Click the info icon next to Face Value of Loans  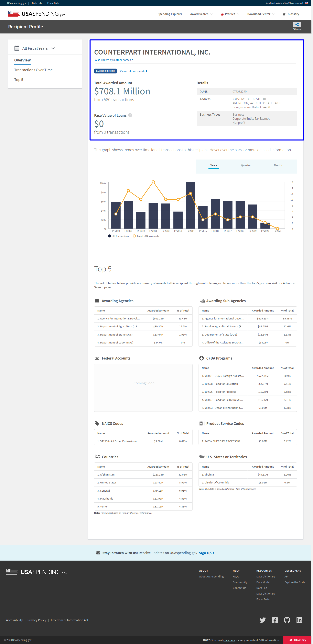click(130, 115)
